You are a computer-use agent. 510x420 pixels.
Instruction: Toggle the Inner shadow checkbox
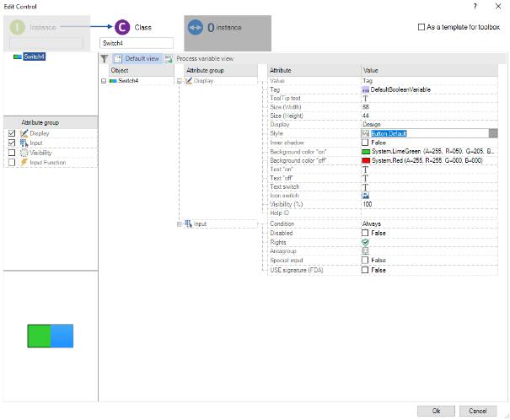[365, 143]
